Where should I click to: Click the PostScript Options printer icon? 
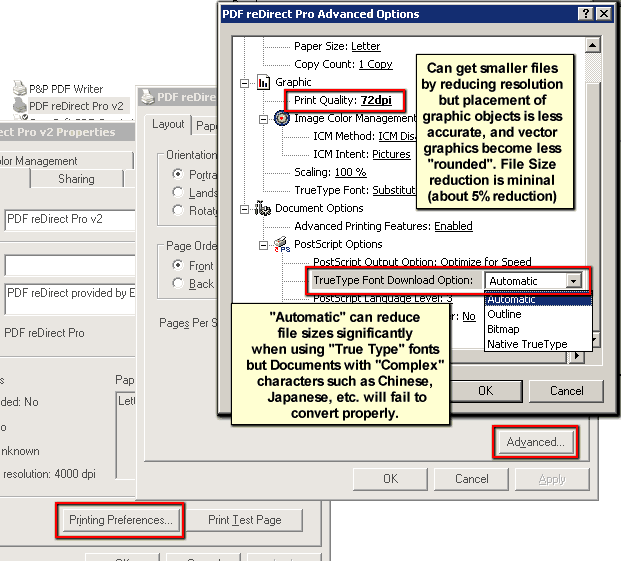tap(282, 245)
